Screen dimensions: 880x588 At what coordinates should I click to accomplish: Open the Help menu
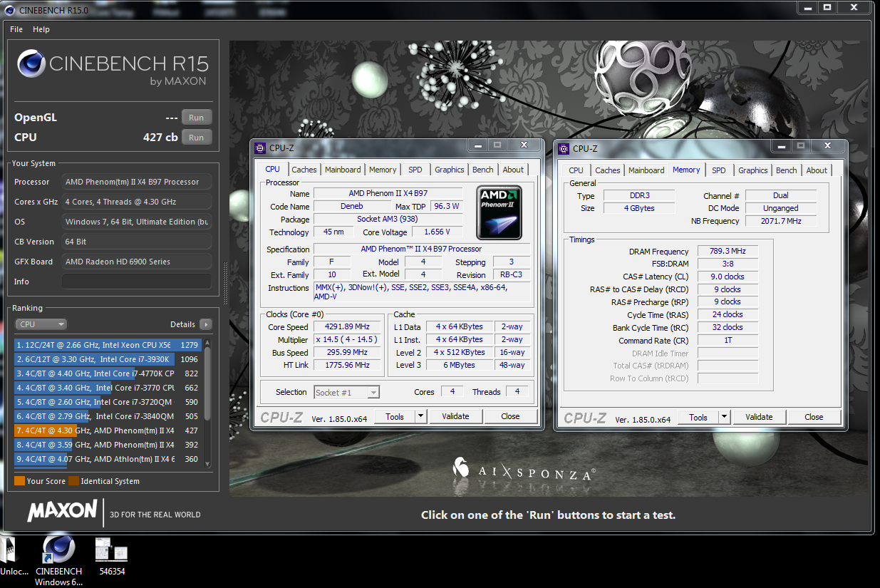click(x=41, y=29)
